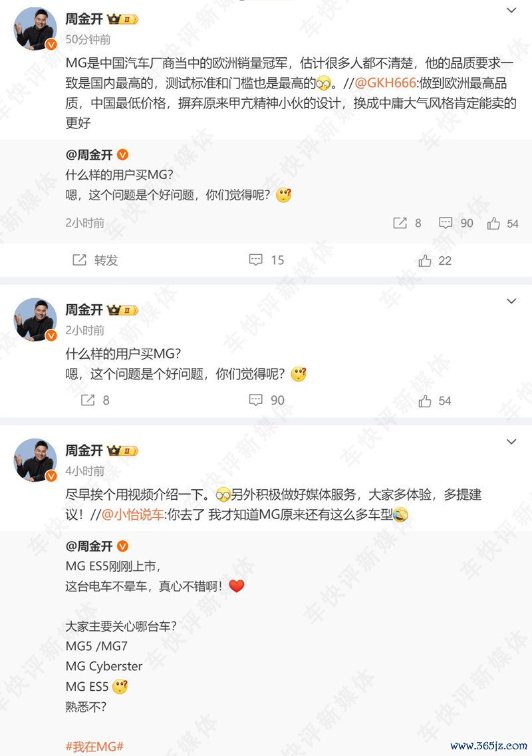Open the chevron menu on the 2小时前 post

[x=511, y=301]
